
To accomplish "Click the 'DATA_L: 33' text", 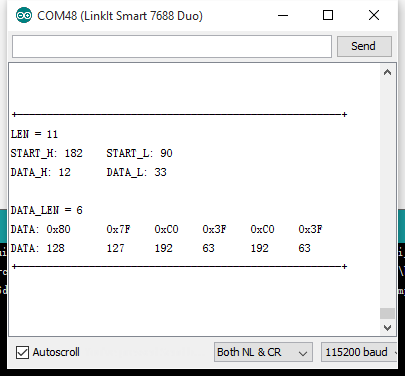I will [x=136, y=172].
